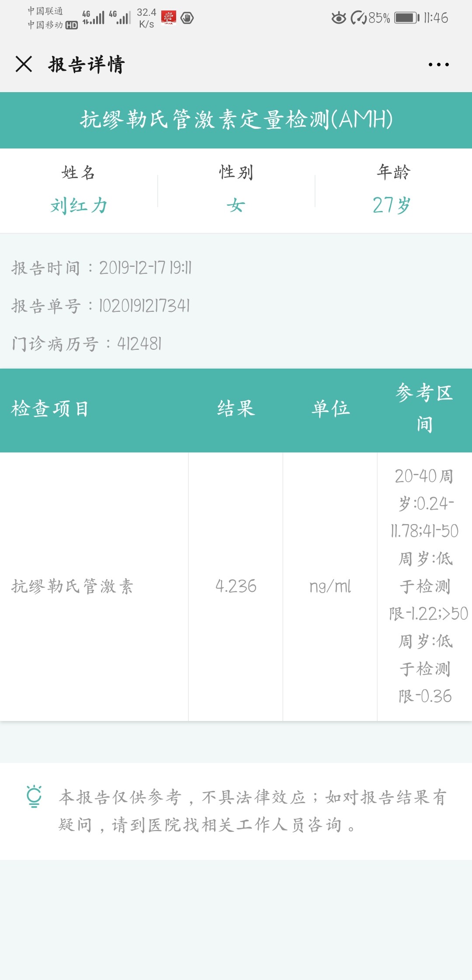472x980 pixels.
Task: Tap the lightbulb tip icon
Action: pos(34,796)
